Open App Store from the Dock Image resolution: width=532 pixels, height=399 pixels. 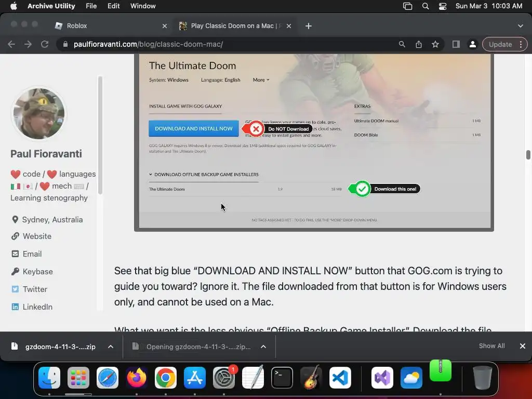pos(195,378)
